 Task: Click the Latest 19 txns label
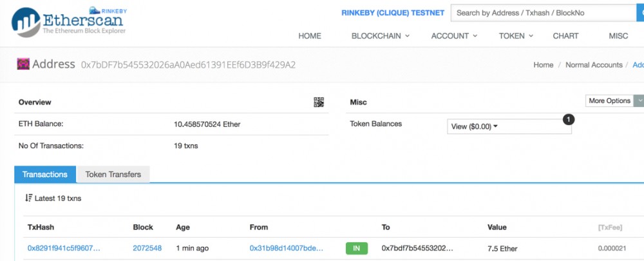pyautogui.click(x=58, y=198)
